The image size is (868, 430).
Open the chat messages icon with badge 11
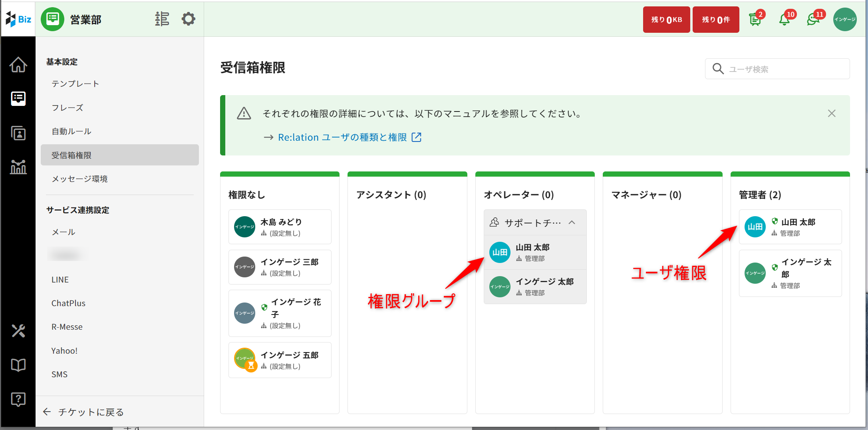coord(813,19)
